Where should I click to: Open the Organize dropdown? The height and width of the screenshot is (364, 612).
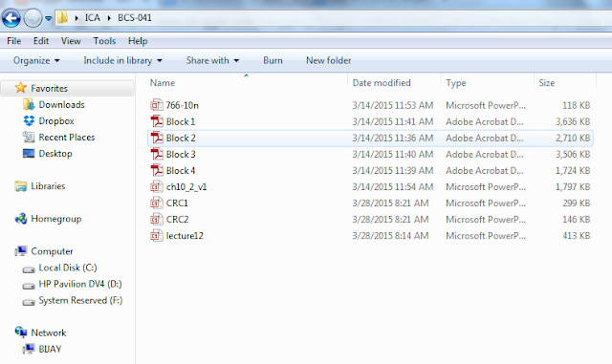[x=36, y=60]
